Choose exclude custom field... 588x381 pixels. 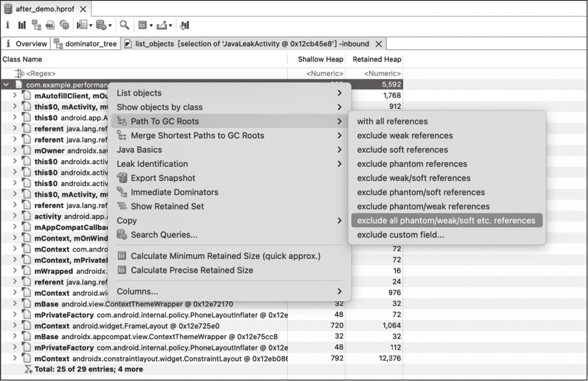click(447, 235)
